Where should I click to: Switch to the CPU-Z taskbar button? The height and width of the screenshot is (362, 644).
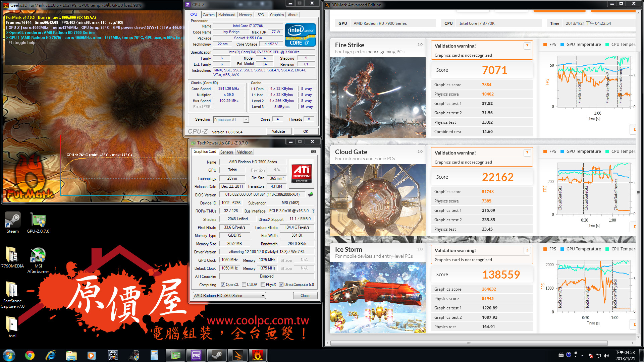pyautogui.click(x=196, y=355)
